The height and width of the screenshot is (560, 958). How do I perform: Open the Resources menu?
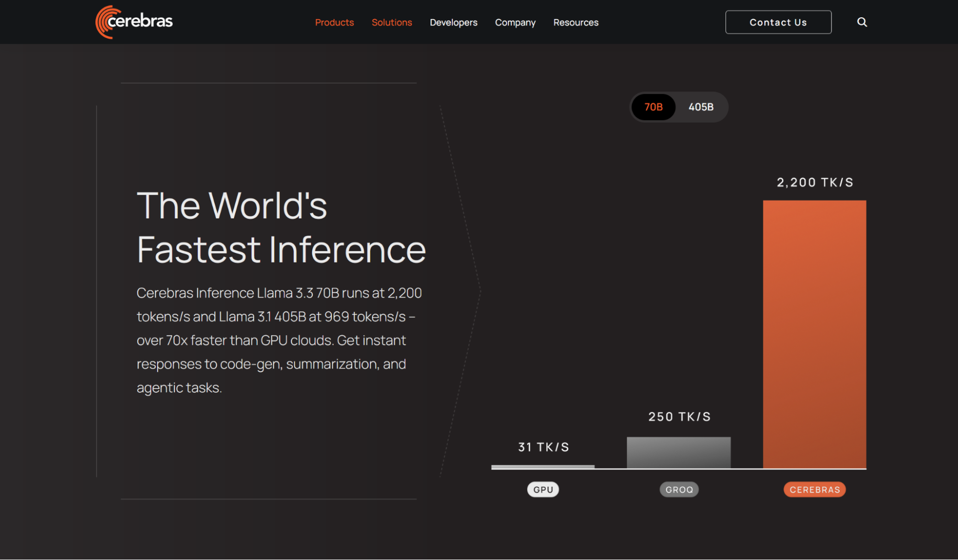pos(576,23)
